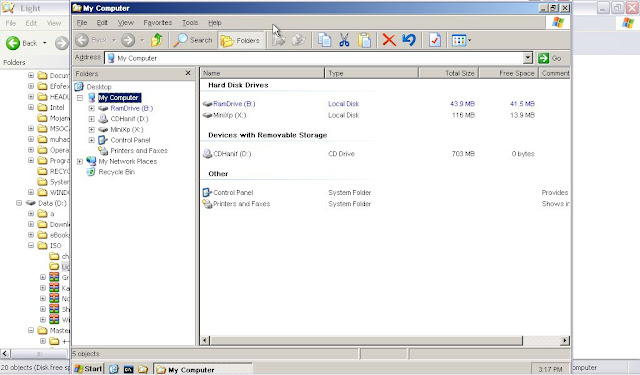Select Recycle Bin in folder tree

116,172
